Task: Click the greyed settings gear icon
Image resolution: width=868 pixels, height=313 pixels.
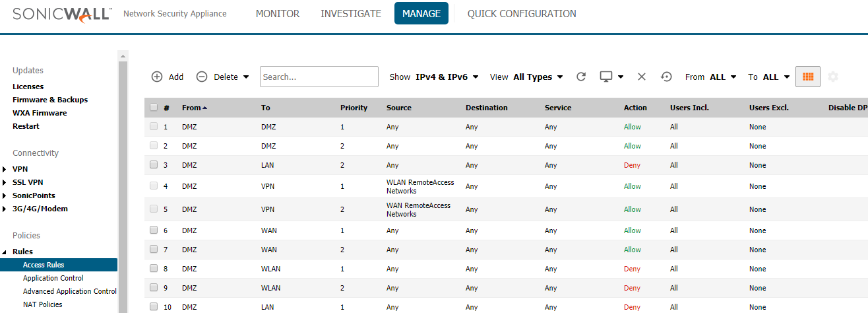Action: tap(833, 77)
